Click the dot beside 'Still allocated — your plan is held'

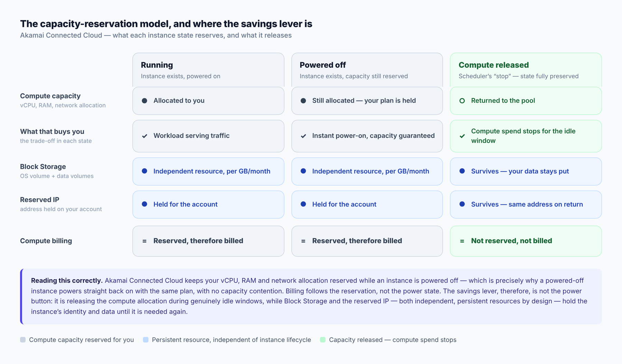(x=303, y=101)
